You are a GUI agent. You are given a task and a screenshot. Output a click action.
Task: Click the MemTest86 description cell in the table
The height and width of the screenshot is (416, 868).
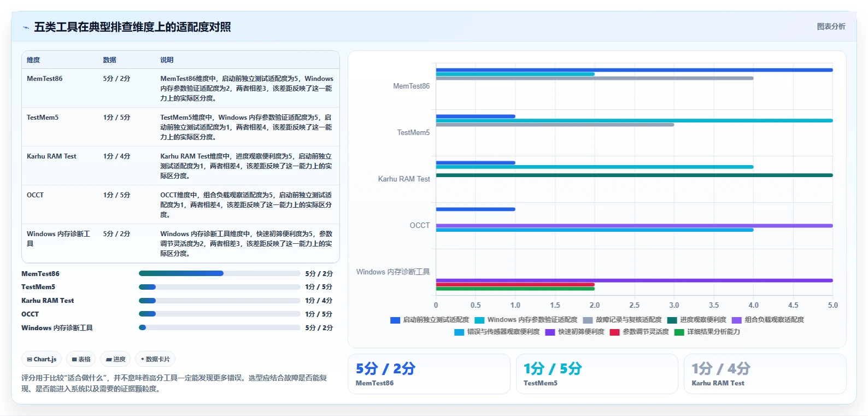tap(247, 89)
